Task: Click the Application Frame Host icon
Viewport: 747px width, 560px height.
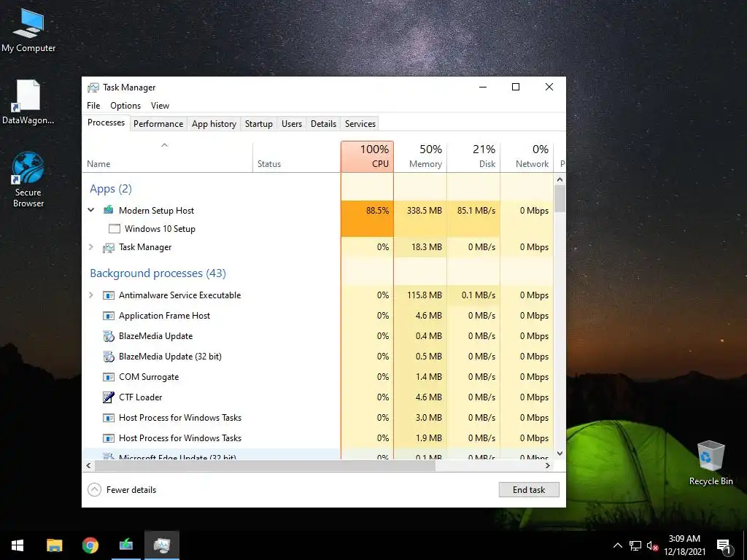Action: [109, 316]
